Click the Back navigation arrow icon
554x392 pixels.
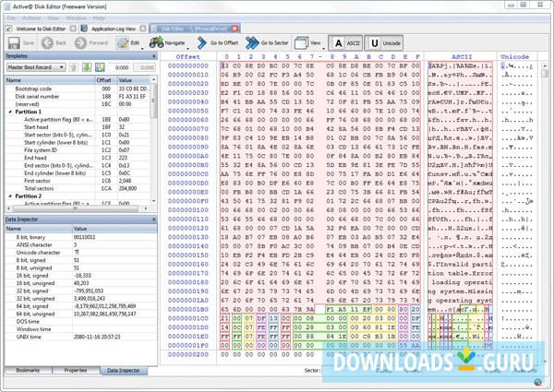coord(47,42)
